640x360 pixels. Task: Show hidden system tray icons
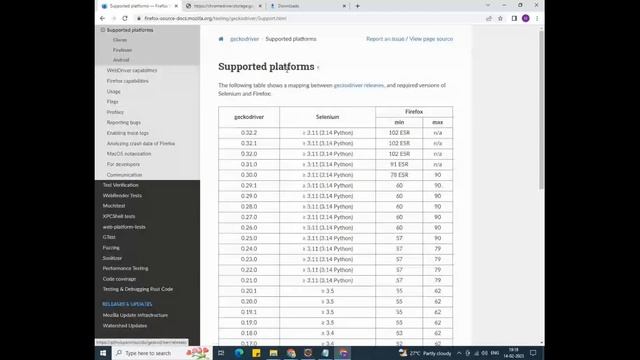[459, 353]
